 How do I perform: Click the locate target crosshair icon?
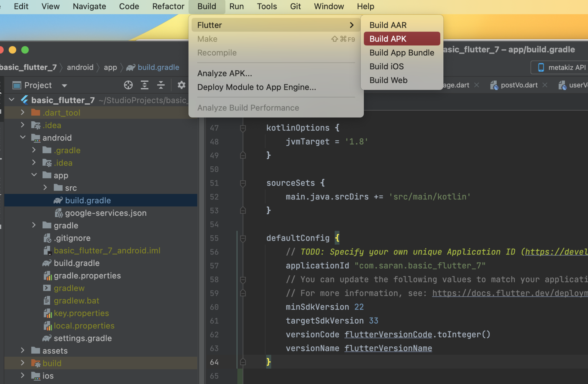point(128,85)
